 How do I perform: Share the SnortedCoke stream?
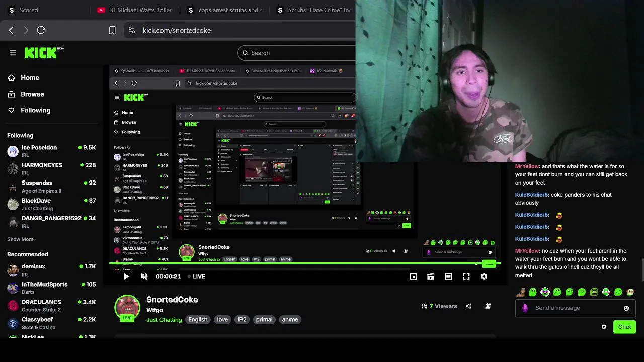(x=468, y=306)
